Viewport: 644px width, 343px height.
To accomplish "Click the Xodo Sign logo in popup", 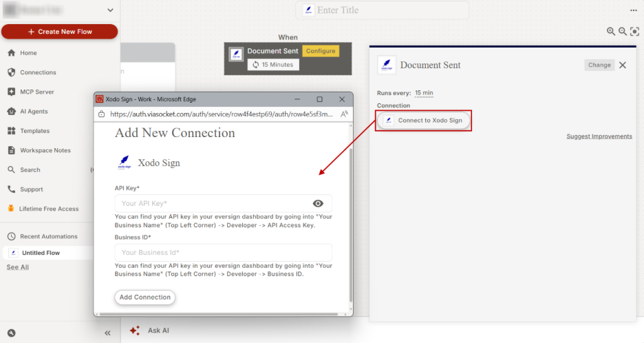I will [x=125, y=163].
